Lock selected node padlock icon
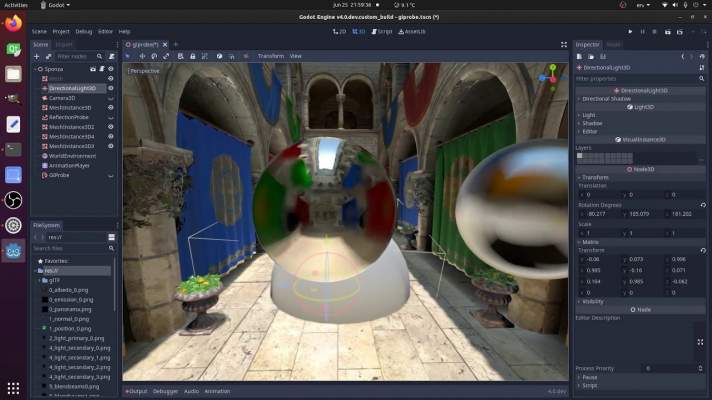The width and height of the screenshot is (712, 400). [x=193, y=56]
